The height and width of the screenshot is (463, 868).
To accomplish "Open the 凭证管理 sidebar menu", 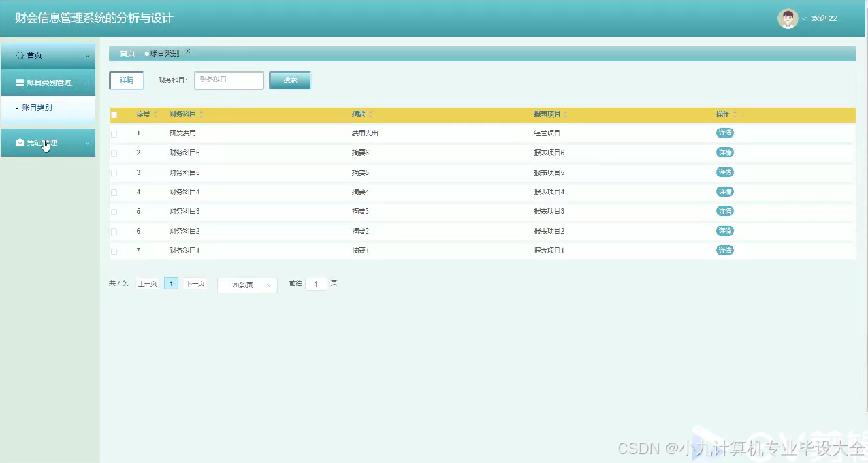I will click(48, 143).
